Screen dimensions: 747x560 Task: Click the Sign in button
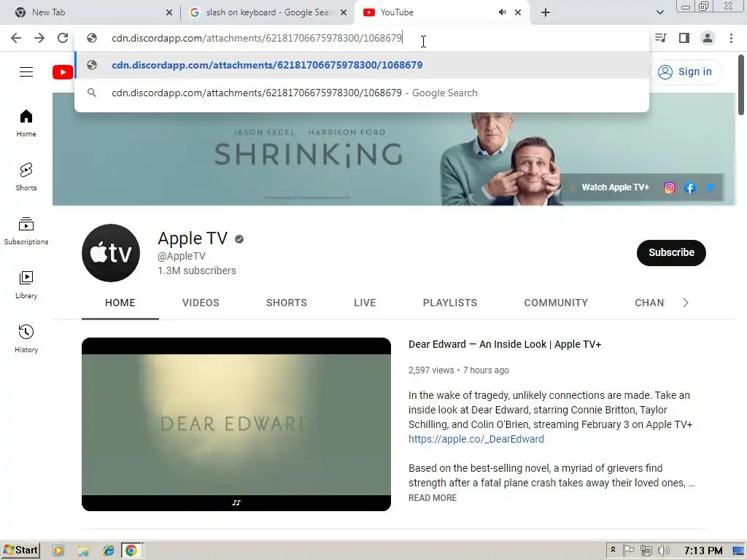686,72
